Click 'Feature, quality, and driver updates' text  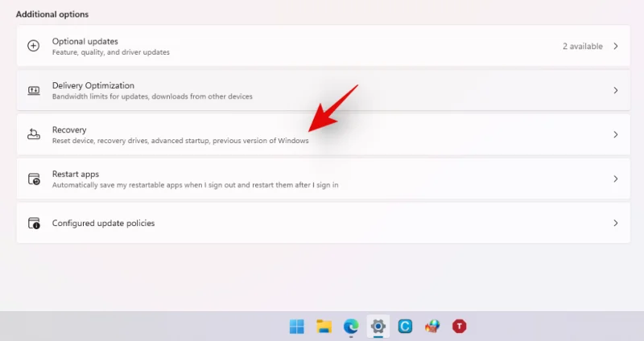tap(111, 52)
